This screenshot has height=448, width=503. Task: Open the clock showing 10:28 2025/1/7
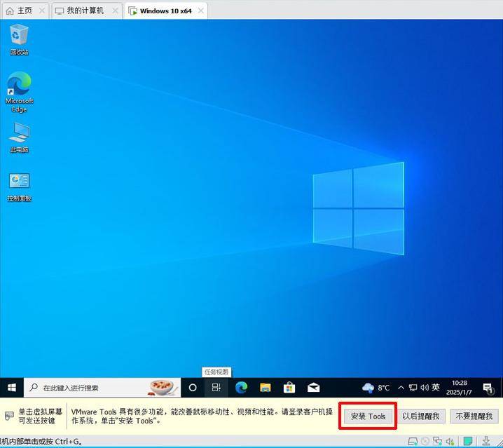(459, 388)
